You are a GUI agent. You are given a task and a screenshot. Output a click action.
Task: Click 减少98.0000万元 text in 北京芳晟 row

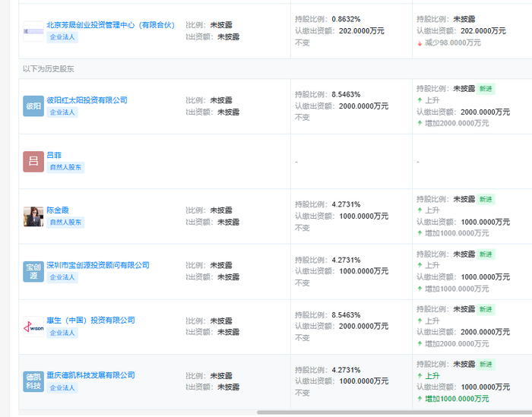(453, 43)
